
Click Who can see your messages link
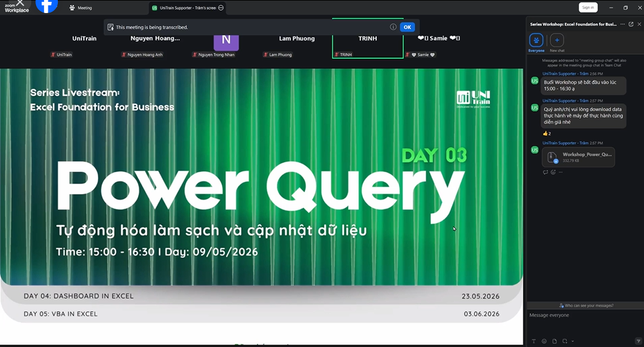coord(586,305)
